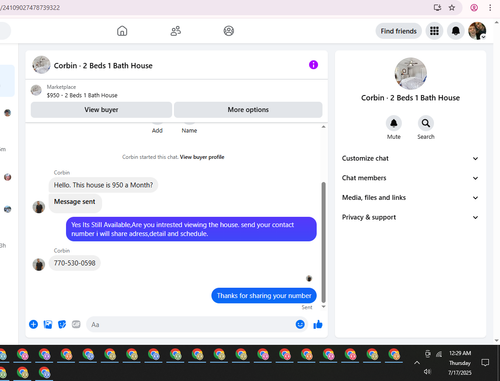
Task: Show hidden system tray icons arrow
Action: point(417,363)
